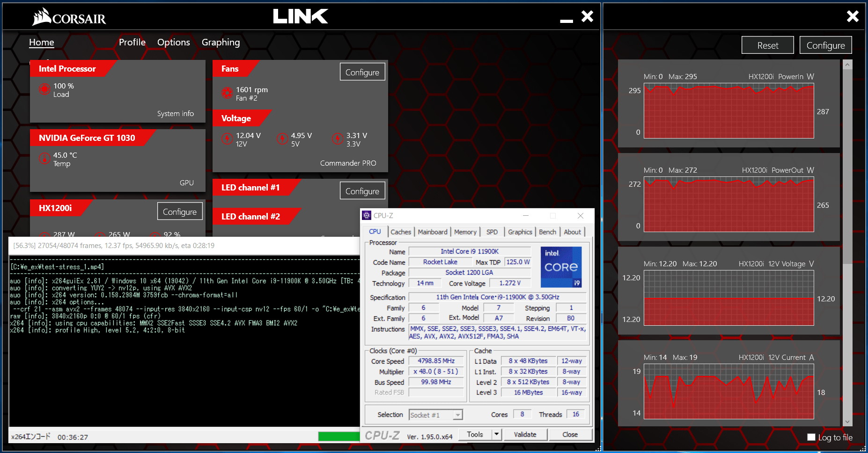This screenshot has height=453, width=868.
Task: Open the Socket #1 selection dropdown
Action: pyautogui.click(x=436, y=415)
